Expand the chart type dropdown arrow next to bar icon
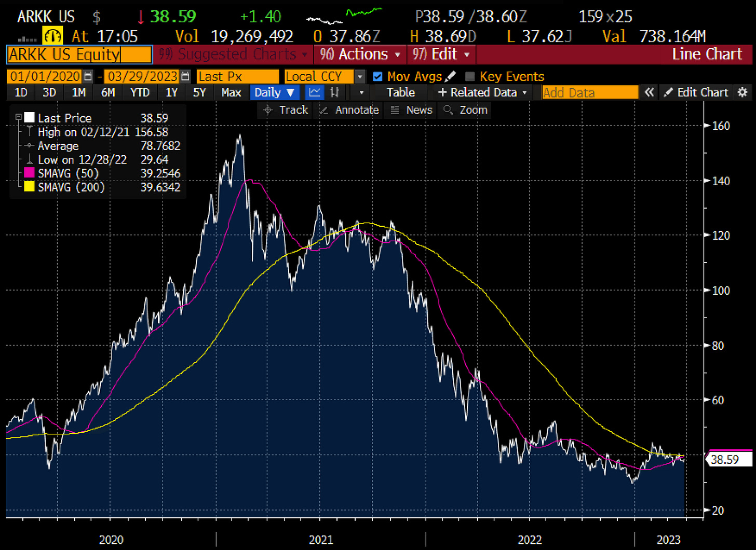Viewport: 756px width, 550px height. tap(361, 92)
